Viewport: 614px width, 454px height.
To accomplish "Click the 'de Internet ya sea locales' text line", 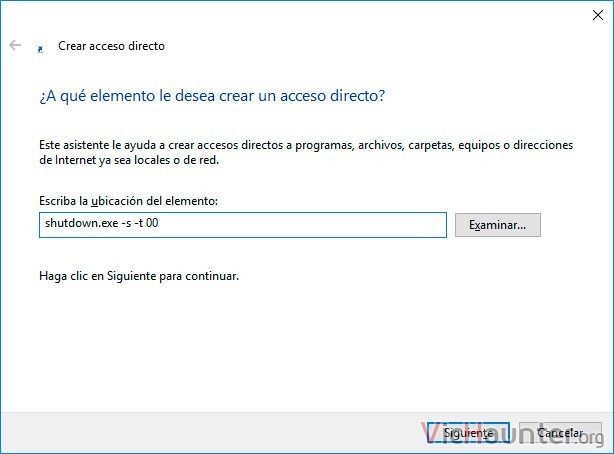I will click(x=129, y=160).
